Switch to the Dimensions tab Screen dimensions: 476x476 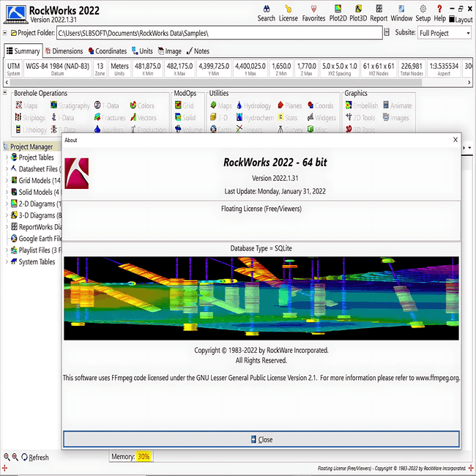(64, 51)
